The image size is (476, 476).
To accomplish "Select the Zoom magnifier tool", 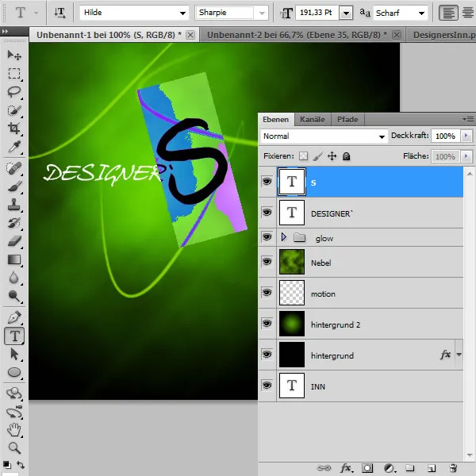I will point(14,448).
